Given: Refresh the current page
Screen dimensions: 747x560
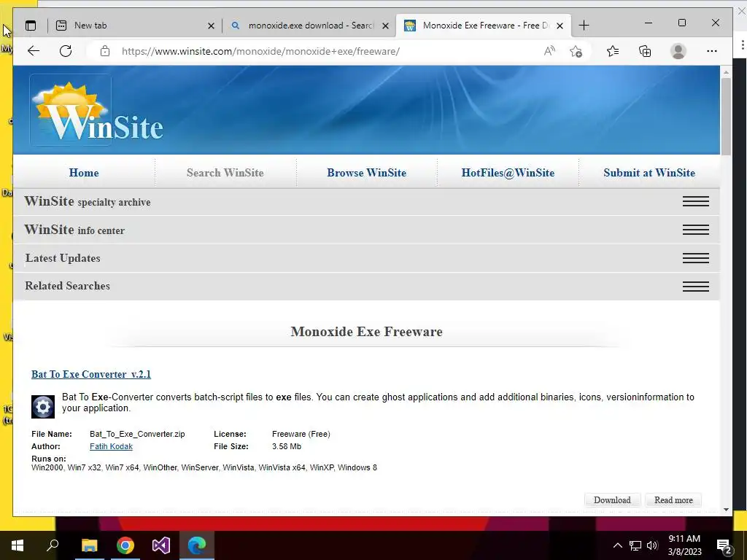Looking at the screenshot, I should [x=66, y=51].
